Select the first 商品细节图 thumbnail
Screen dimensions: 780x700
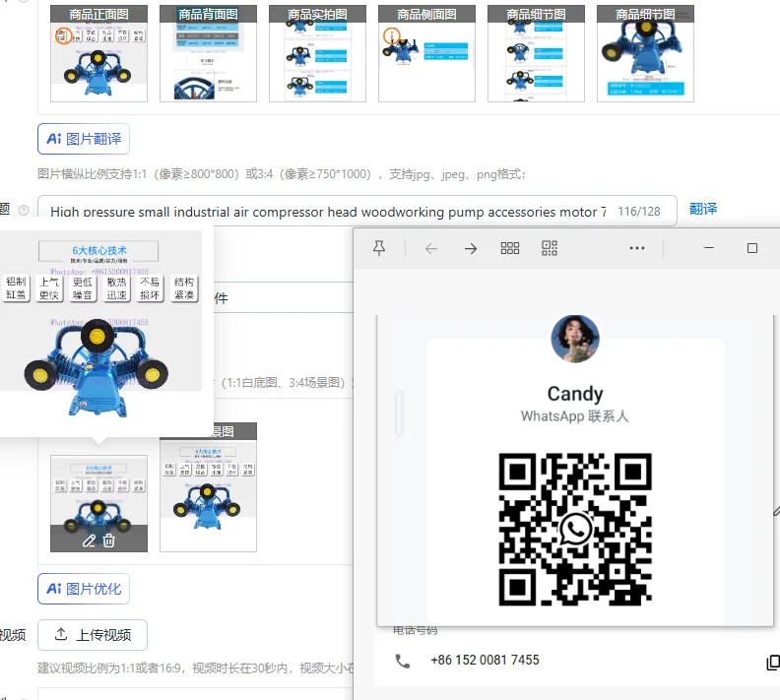click(536, 54)
